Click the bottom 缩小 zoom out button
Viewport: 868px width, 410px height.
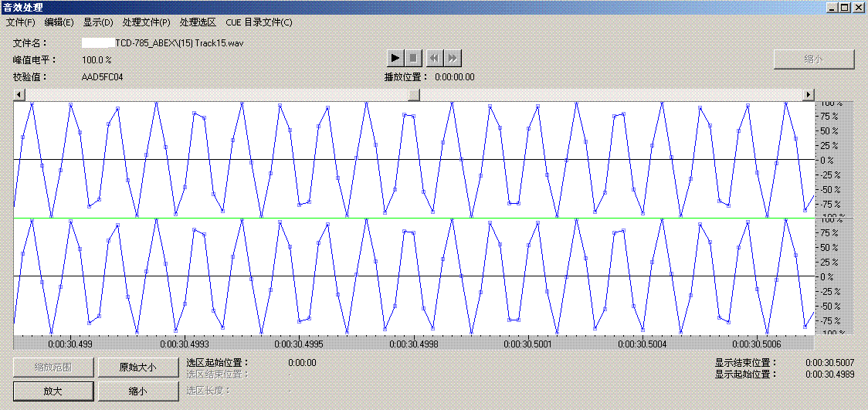click(x=137, y=391)
